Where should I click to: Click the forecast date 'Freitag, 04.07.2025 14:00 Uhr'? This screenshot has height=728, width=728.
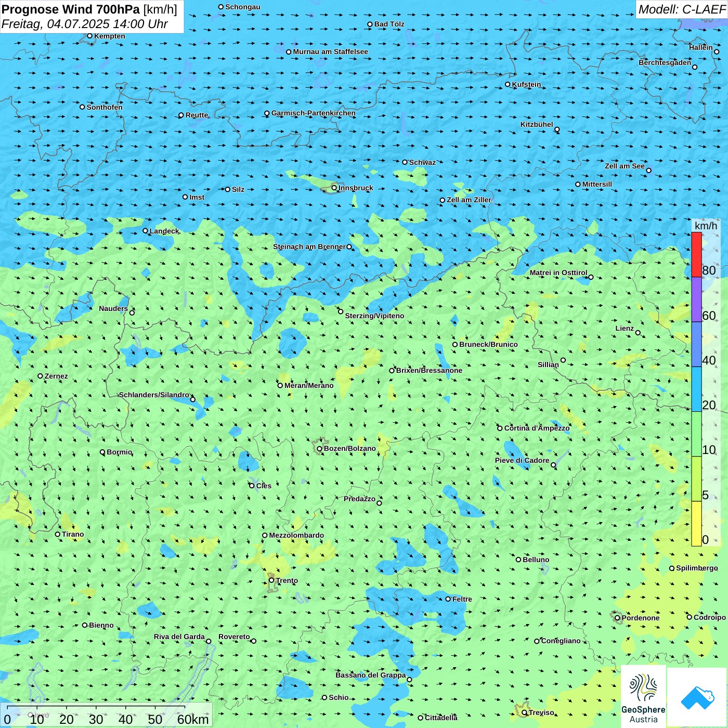(x=85, y=24)
